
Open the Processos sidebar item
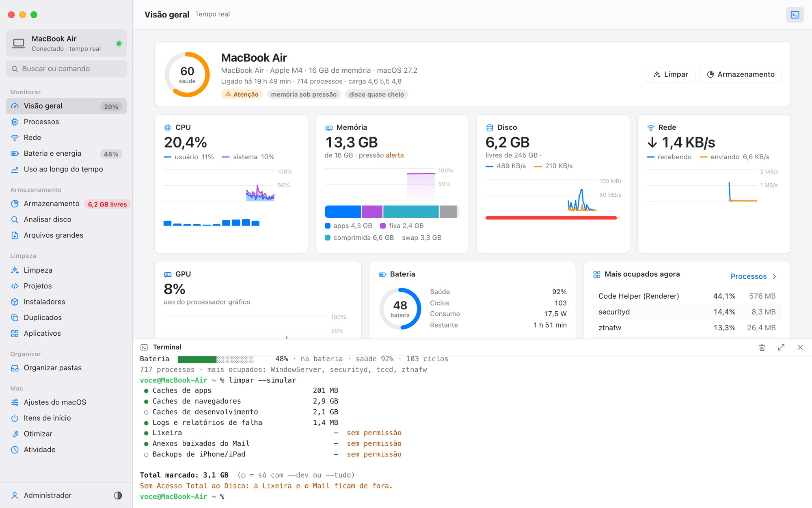tap(66, 122)
